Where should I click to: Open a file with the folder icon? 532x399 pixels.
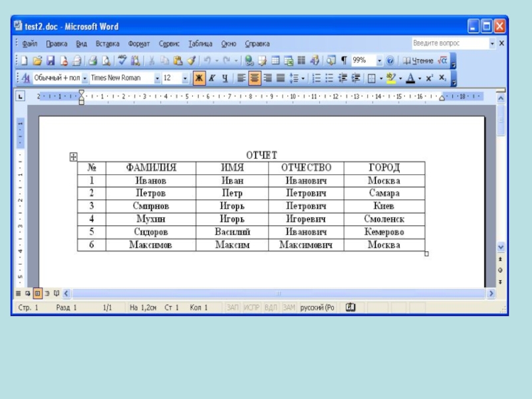(x=37, y=61)
